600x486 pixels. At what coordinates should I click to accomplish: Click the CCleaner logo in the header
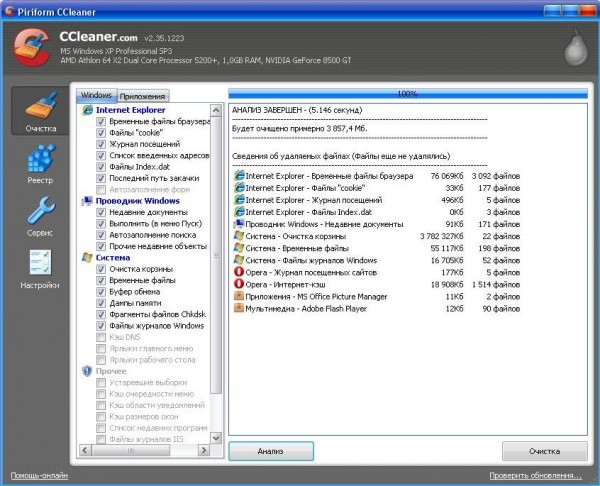point(32,48)
